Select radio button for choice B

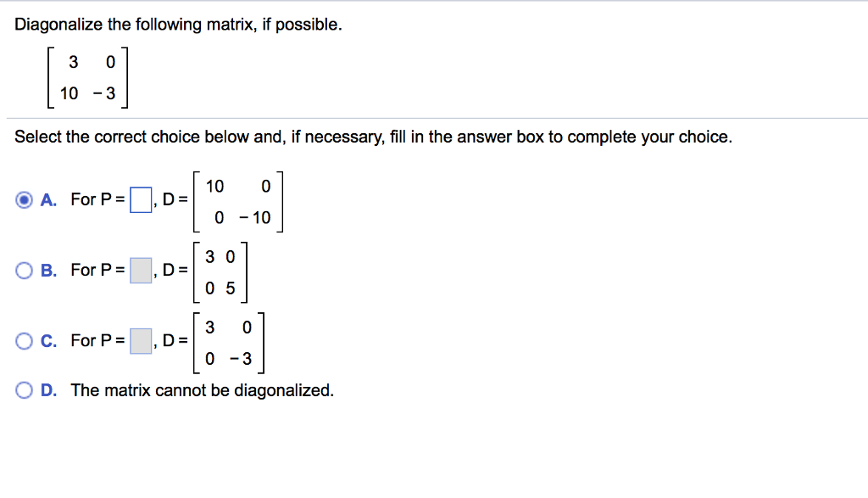point(24,270)
